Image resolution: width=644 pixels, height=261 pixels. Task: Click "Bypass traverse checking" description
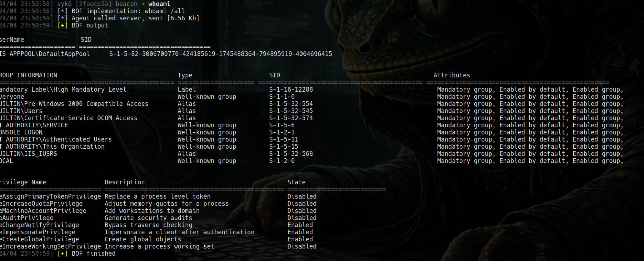click(x=149, y=225)
